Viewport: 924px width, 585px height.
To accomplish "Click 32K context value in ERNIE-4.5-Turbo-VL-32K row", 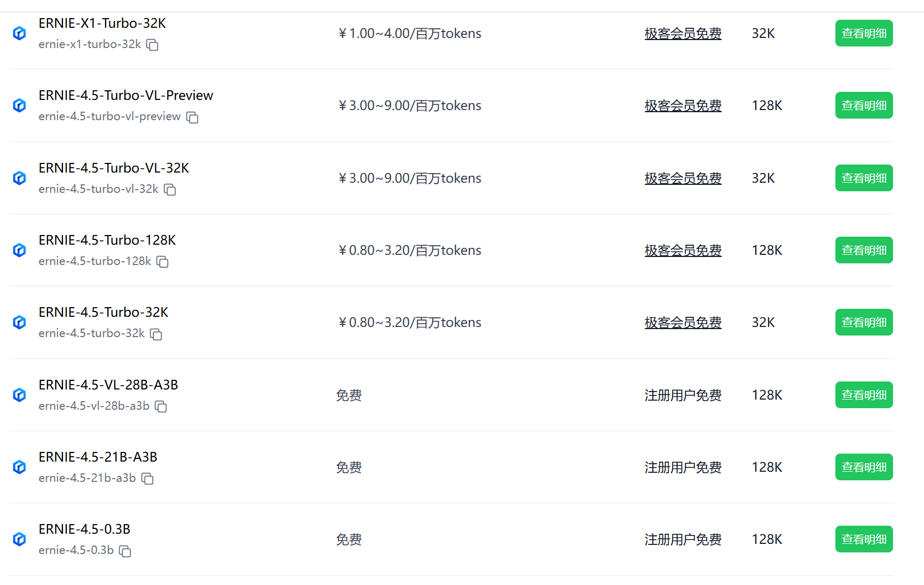I will click(763, 178).
